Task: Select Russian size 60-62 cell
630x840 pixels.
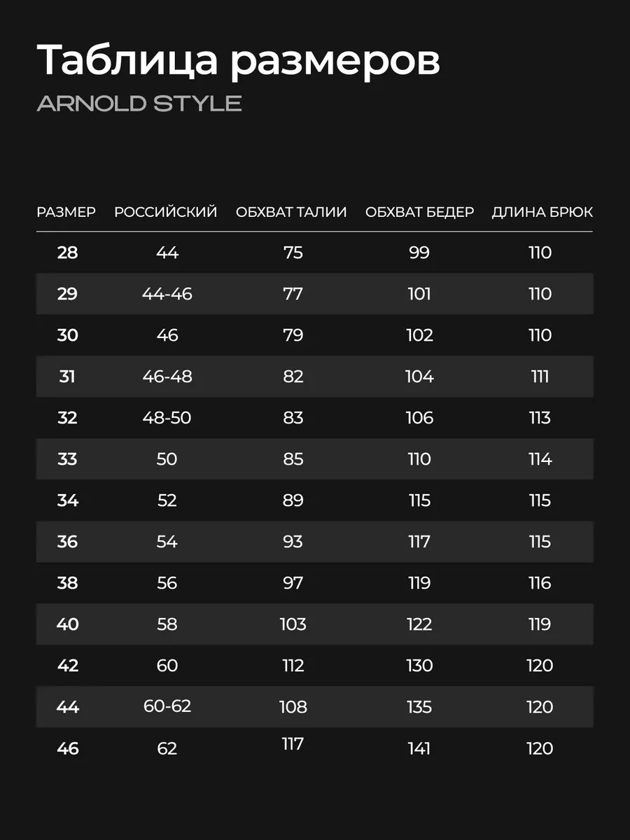Action: coord(167,706)
